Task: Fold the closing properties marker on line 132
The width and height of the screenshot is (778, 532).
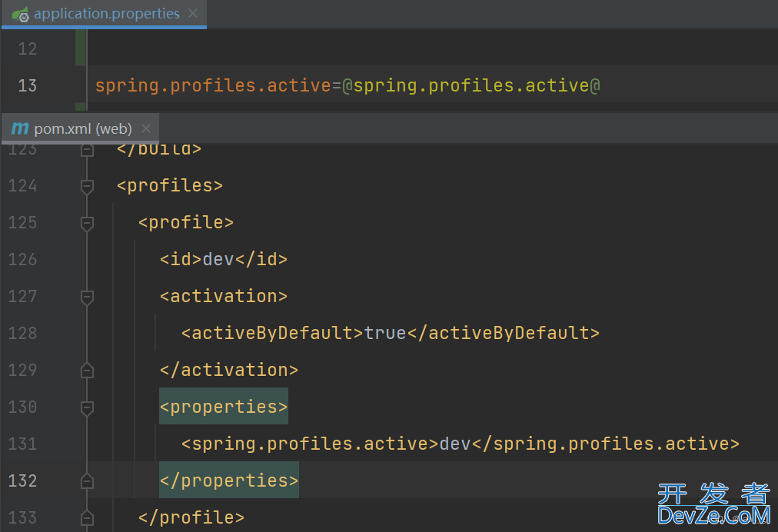Action: 88,481
